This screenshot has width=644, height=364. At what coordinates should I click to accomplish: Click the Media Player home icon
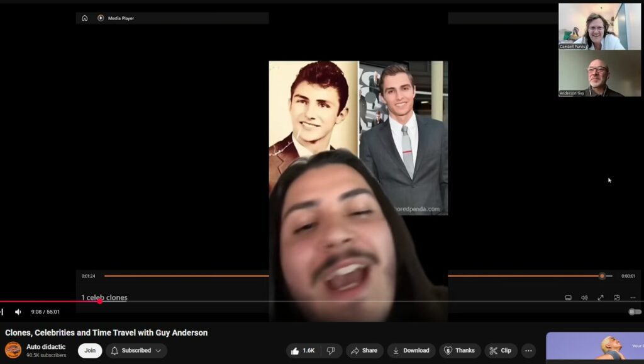[85, 18]
